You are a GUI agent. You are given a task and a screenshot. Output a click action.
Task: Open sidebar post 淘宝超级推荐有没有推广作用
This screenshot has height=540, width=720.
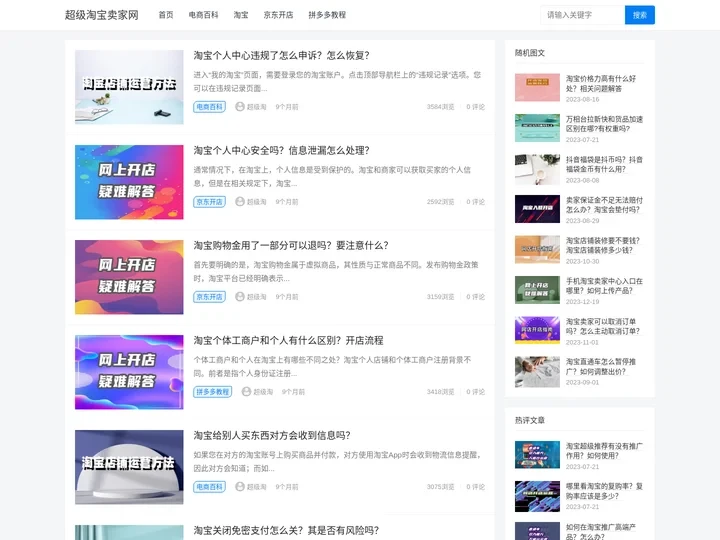point(604,451)
